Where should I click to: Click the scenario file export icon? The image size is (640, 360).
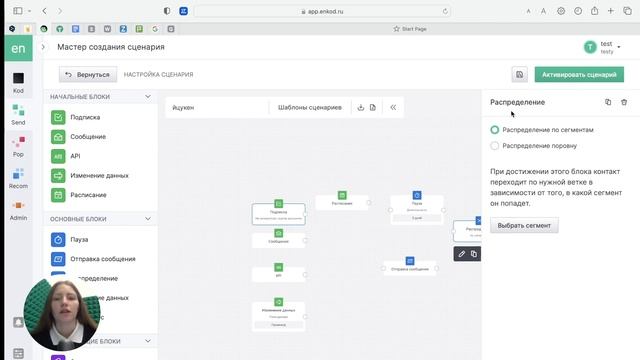[373, 107]
